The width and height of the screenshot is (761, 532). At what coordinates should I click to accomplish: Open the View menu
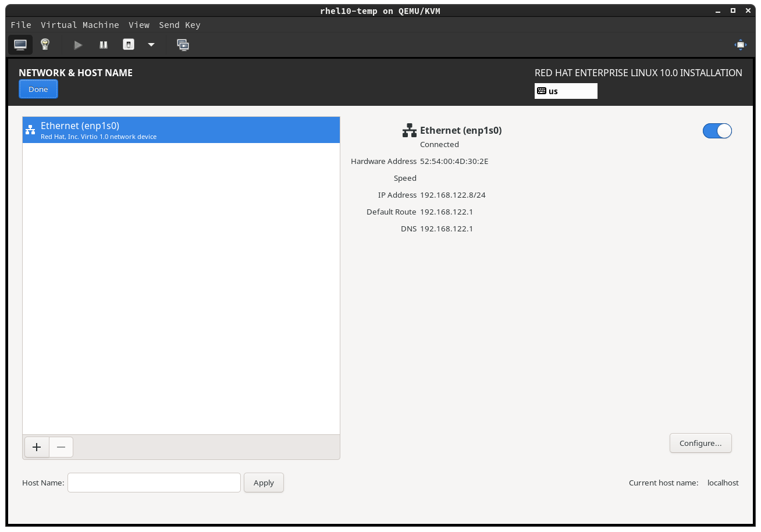139,25
